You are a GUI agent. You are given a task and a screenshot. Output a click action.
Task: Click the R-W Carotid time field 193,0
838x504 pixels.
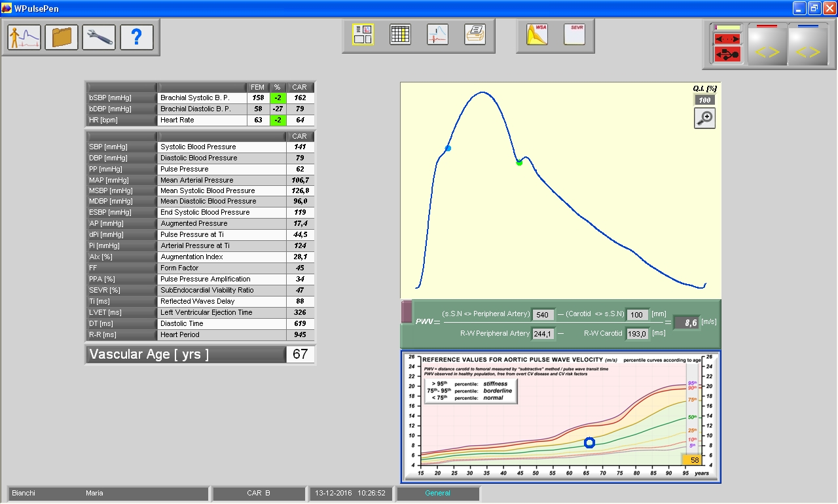click(x=638, y=334)
